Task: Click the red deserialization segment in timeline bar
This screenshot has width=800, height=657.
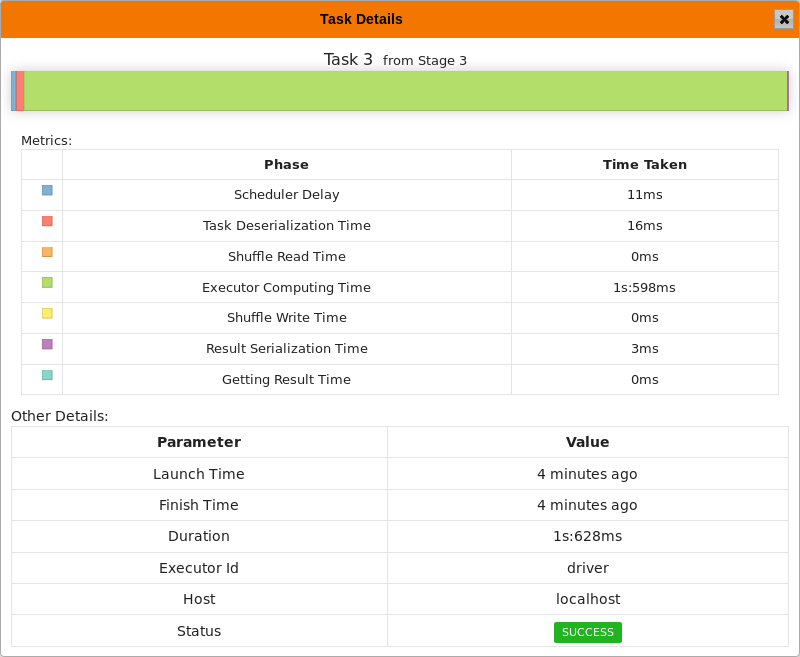Action: [x=20, y=91]
